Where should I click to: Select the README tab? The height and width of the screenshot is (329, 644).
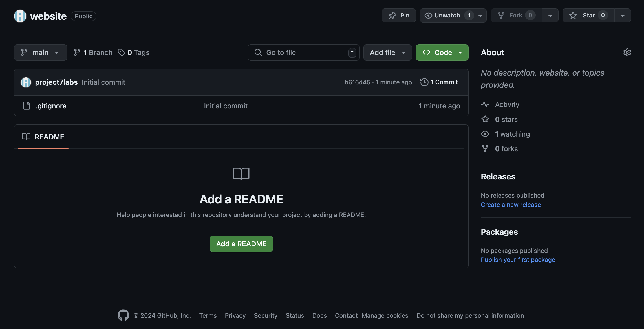43,137
